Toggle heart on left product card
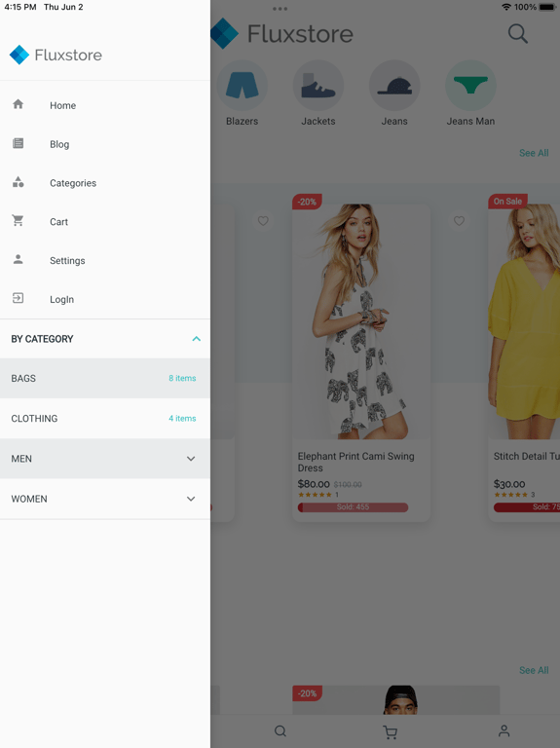Viewport: 560px width, 748px height. click(x=263, y=221)
